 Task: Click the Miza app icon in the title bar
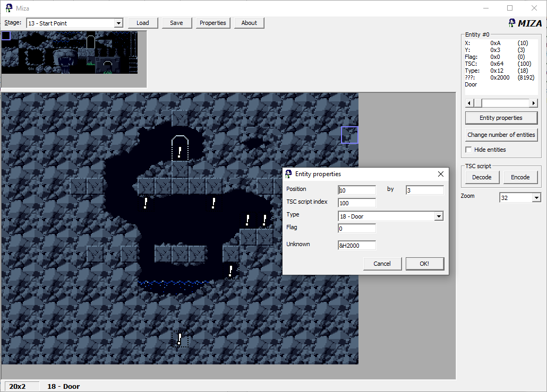click(9, 8)
